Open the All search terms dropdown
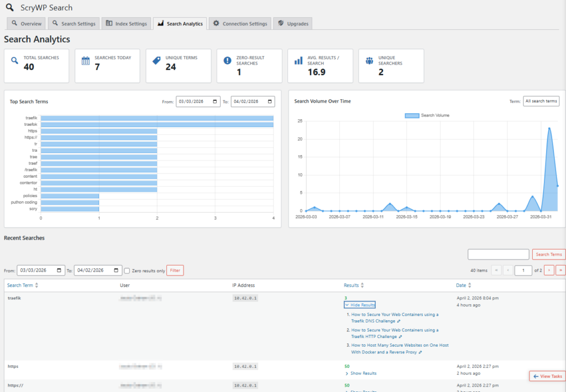The width and height of the screenshot is (566, 392). [541, 101]
